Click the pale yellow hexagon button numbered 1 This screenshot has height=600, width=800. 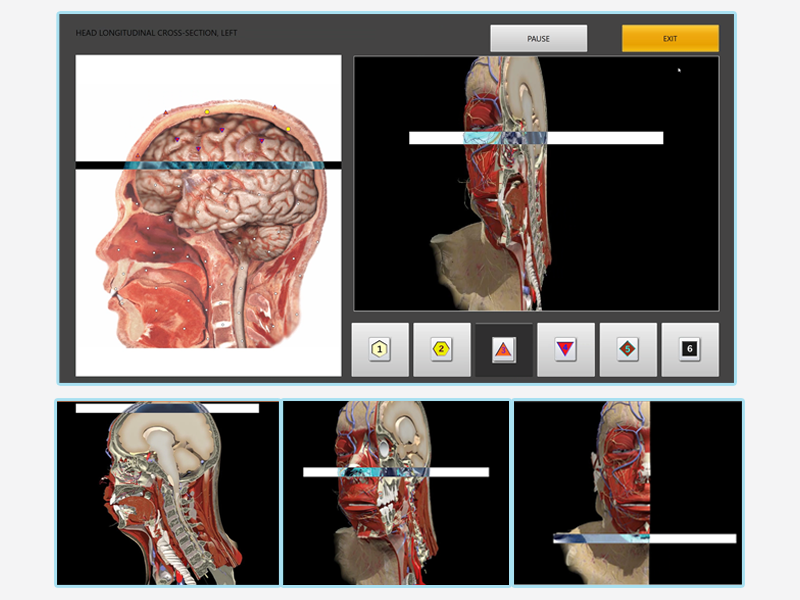[380, 349]
